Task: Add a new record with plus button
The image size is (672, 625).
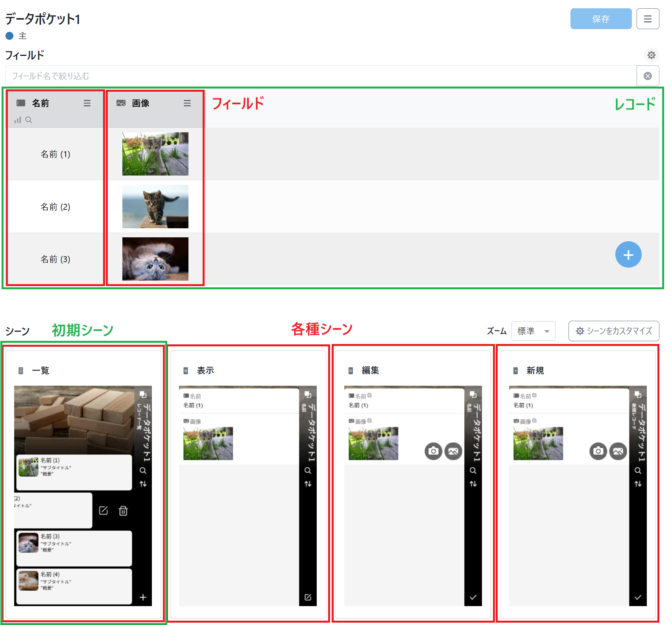Action: click(628, 255)
